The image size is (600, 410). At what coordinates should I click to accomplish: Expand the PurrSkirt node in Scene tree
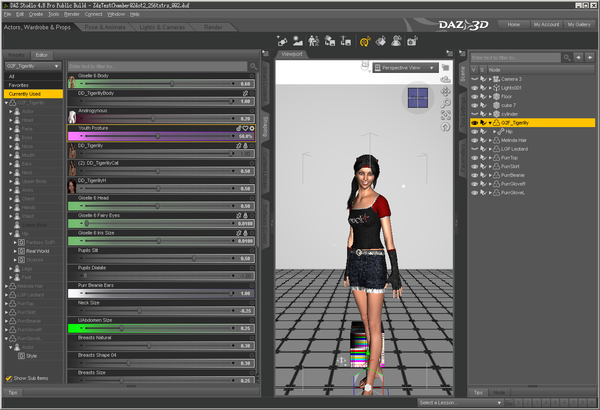point(490,167)
